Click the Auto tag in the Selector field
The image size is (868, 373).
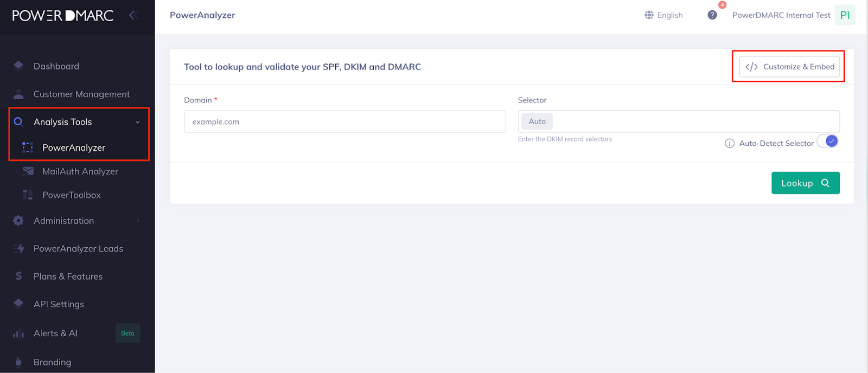537,121
